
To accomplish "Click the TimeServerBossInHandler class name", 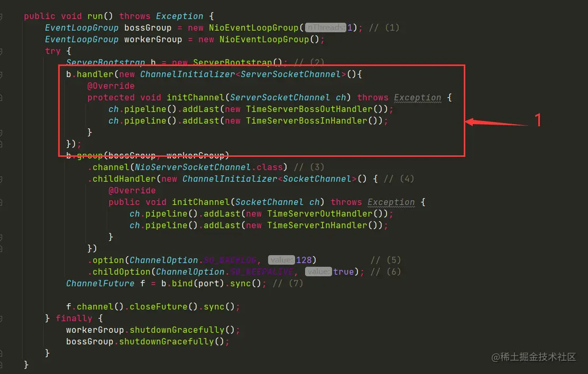I will (x=307, y=120).
